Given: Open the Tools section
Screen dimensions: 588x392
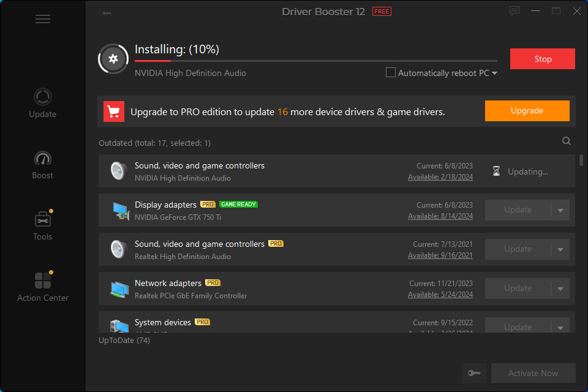Looking at the screenshot, I should click(42, 225).
